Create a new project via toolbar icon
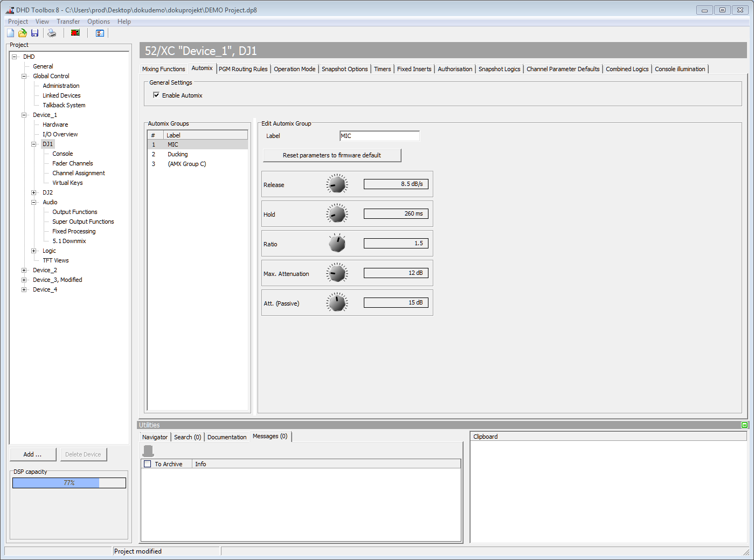The height and width of the screenshot is (560, 754). click(10, 33)
